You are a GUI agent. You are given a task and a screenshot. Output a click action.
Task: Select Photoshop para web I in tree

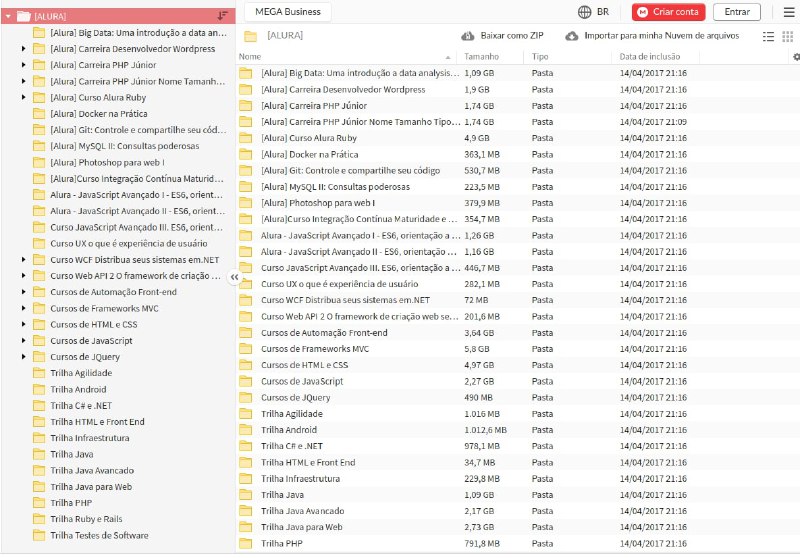(x=107, y=162)
